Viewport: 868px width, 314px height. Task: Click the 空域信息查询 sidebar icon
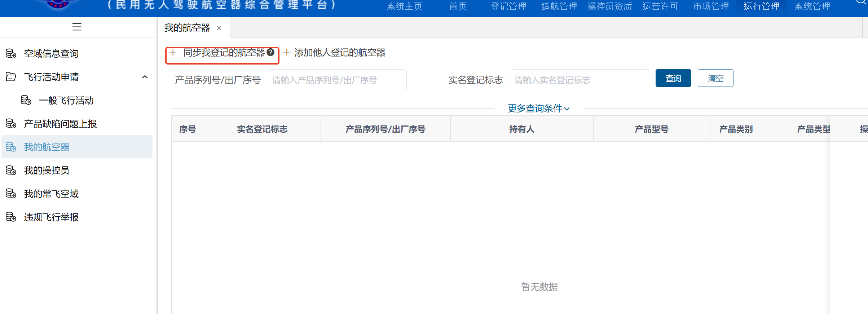(x=11, y=54)
